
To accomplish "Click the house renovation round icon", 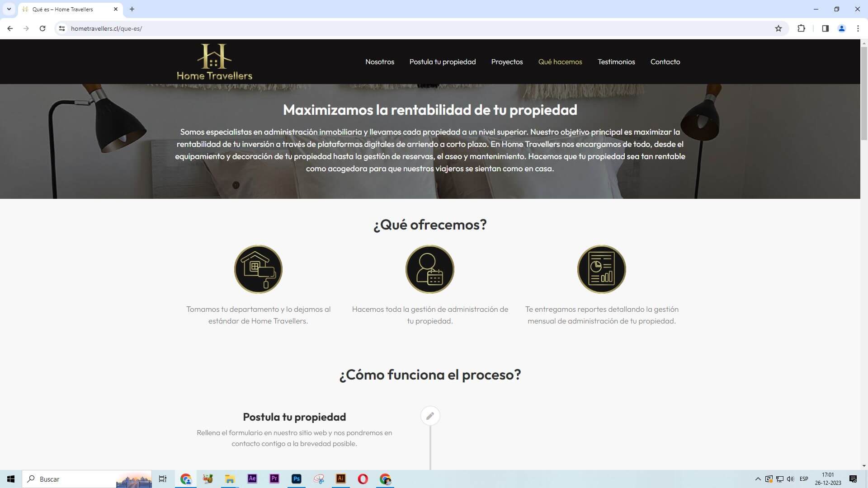I will pyautogui.click(x=258, y=269).
